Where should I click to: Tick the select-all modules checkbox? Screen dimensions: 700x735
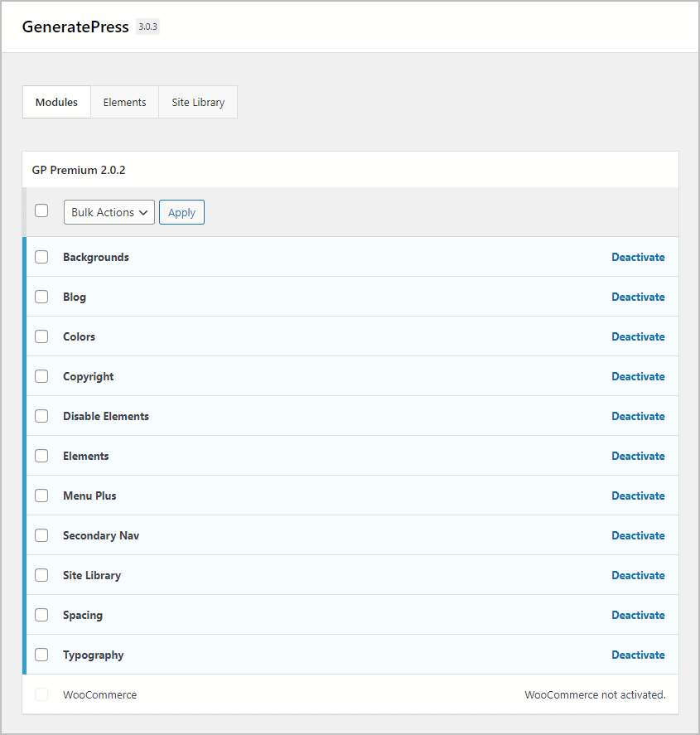[41, 210]
